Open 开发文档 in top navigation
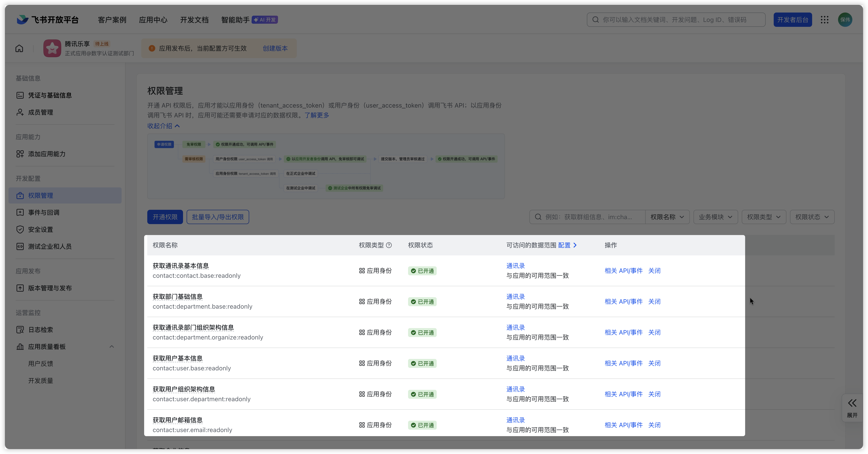868x454 pixels. pyautogui.click(x=194, y=19)
